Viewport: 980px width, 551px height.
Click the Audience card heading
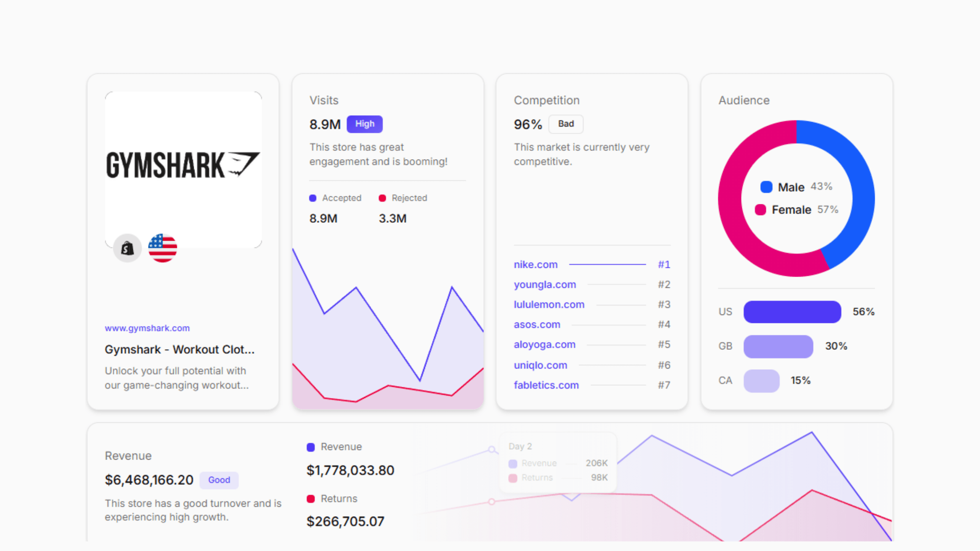click(744, 100)
